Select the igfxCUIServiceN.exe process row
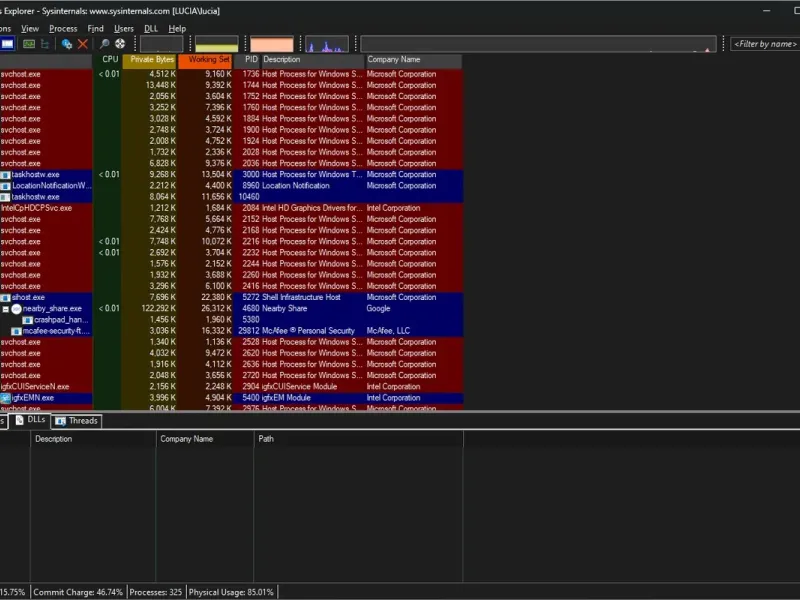Viewport: 800px width, 600px height. click(232, 387)
